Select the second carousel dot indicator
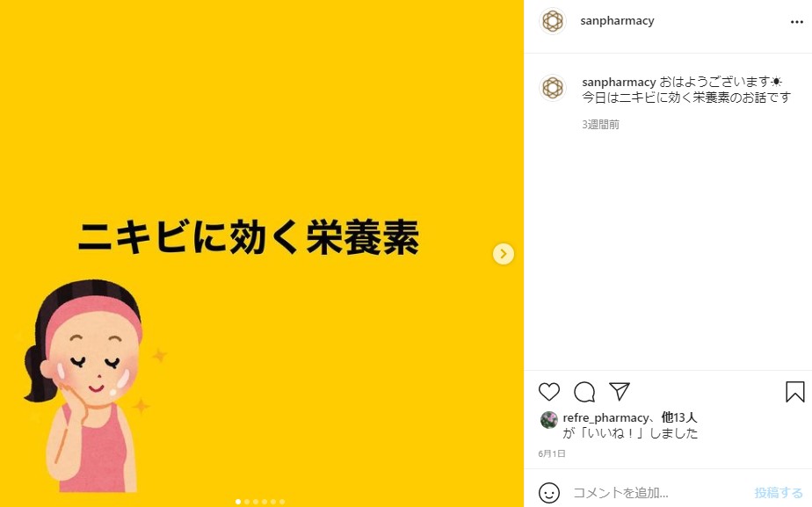The image size is (812, 507). coord(247,502)
